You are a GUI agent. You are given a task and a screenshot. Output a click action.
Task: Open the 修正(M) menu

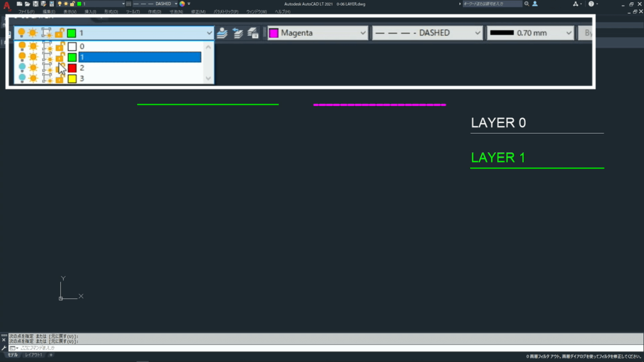point(198,11)
